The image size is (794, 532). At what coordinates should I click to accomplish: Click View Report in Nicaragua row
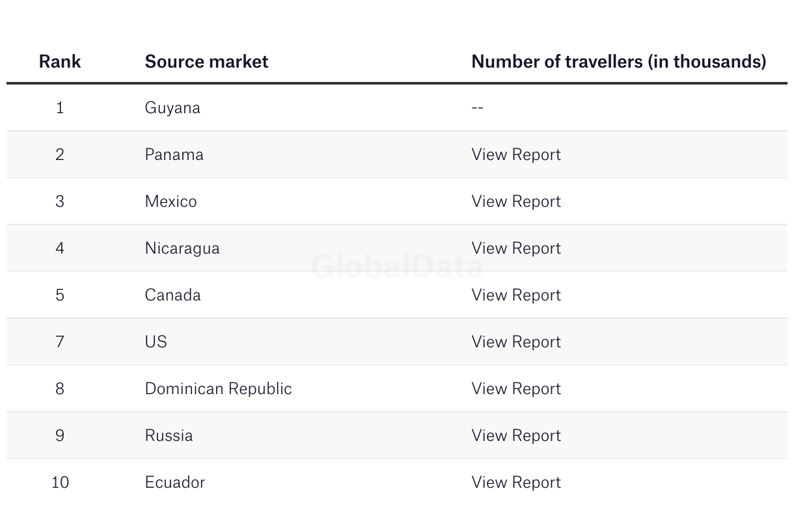(x=515, y=248)
